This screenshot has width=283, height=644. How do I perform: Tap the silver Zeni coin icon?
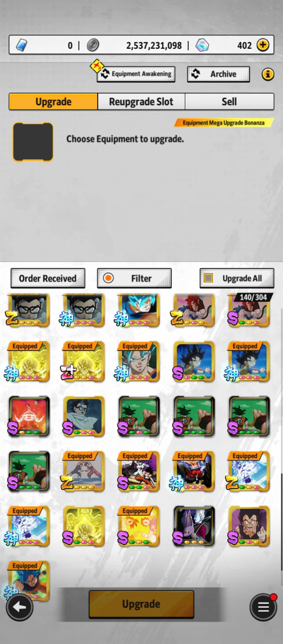[93, 45]
